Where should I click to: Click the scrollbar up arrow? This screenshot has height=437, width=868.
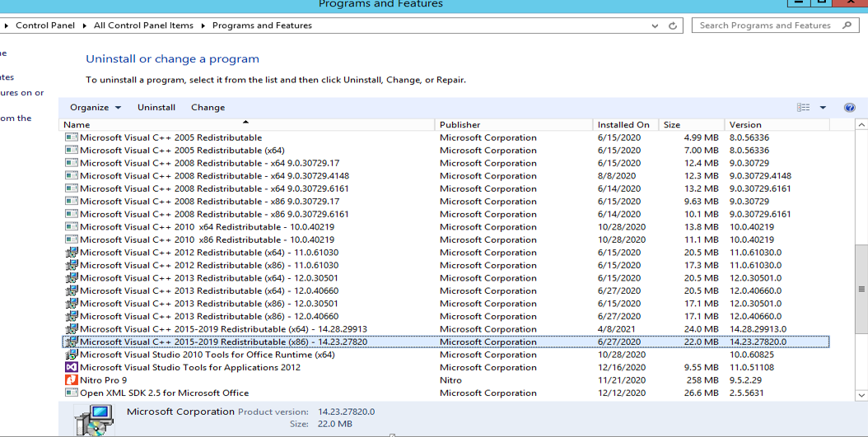[x=861, y=125]
